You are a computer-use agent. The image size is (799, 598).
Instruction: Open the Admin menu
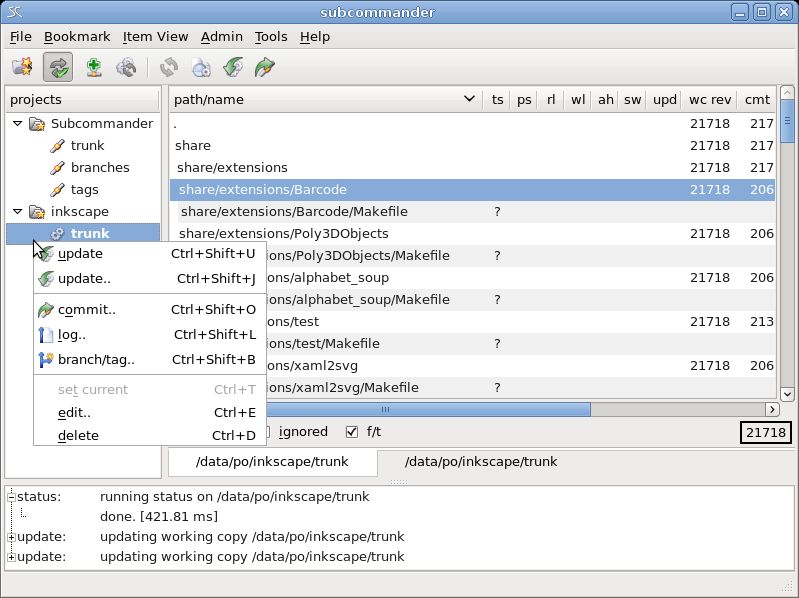pyautogui.click(x=222, y=37)
